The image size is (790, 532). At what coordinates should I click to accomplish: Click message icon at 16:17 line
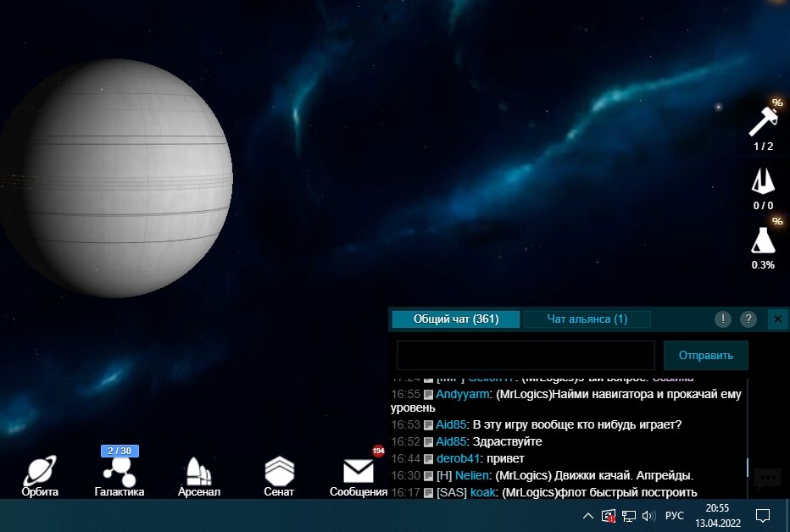pyautogui.click(x=428, y=493)
